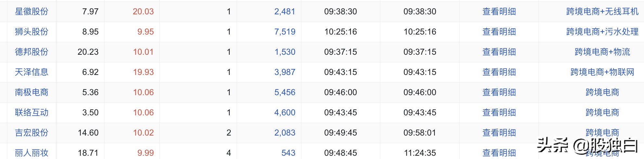The height and width of the screenshot is (159, 644).
Task: View details (查看明细) for 星徽股份
Action: [499, 11]
